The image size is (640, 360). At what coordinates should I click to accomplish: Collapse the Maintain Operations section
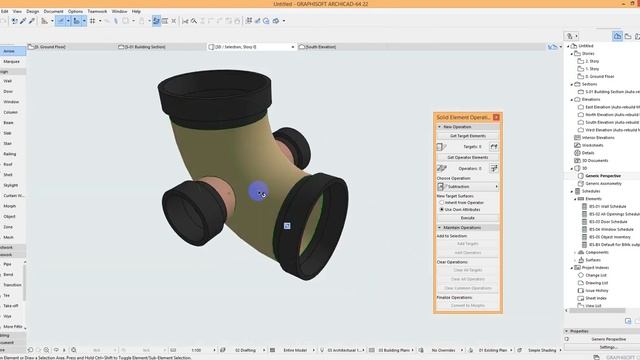440,228
